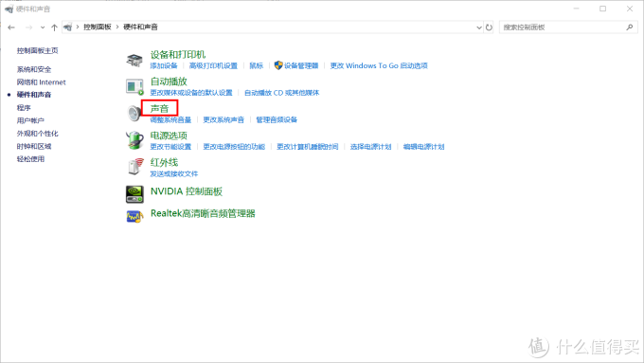Select 用户帐户 in sidebar

pos(30,120)
